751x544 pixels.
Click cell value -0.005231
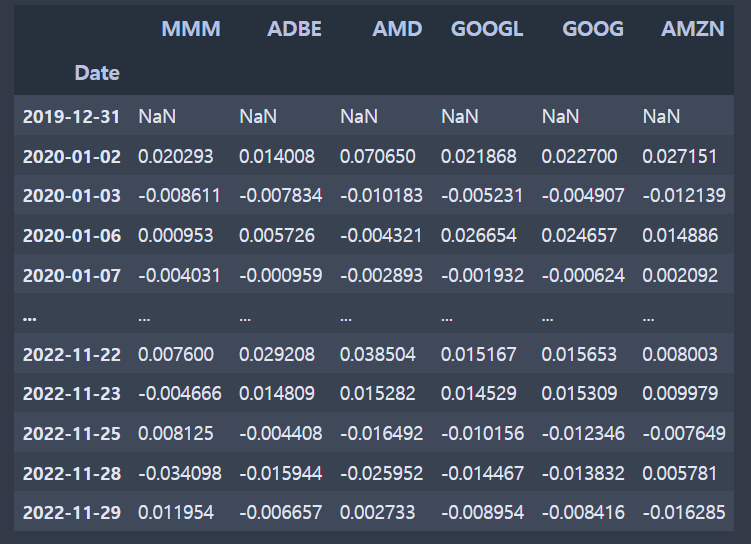tap(482, 196)
